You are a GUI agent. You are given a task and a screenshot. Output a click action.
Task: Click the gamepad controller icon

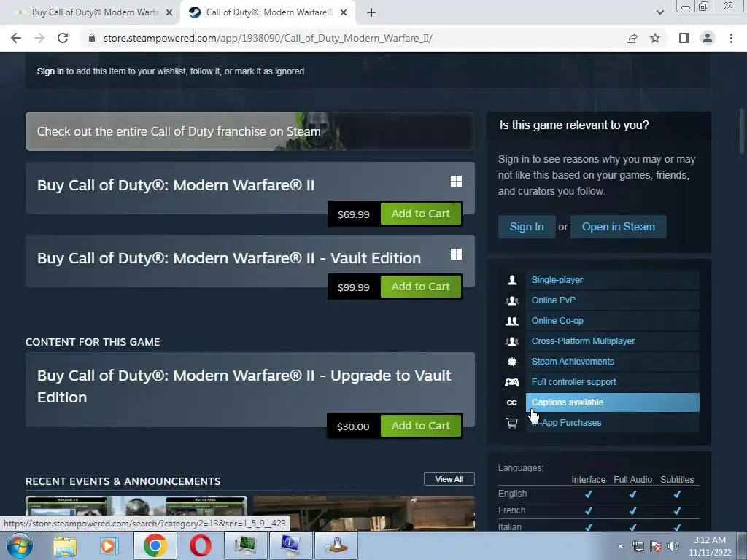[x=511, y=382]
